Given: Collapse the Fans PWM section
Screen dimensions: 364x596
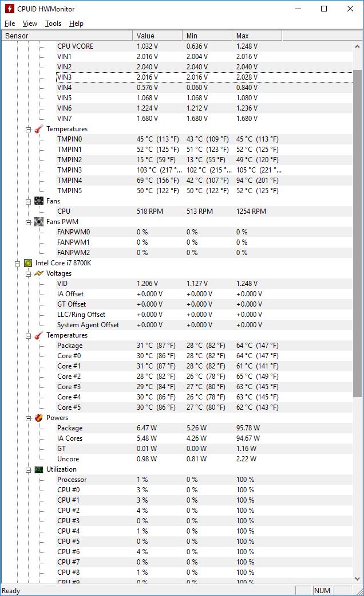Looking at the screenshot, I should pos(29,222).
